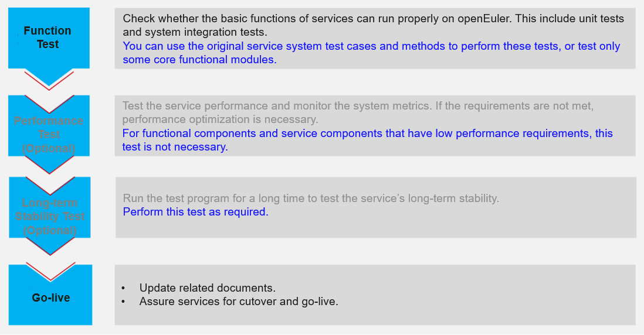Click the red chevron below Performance Test
Image resolution: width=644 pixels, height=335 pixels.
tap(50, 169)
